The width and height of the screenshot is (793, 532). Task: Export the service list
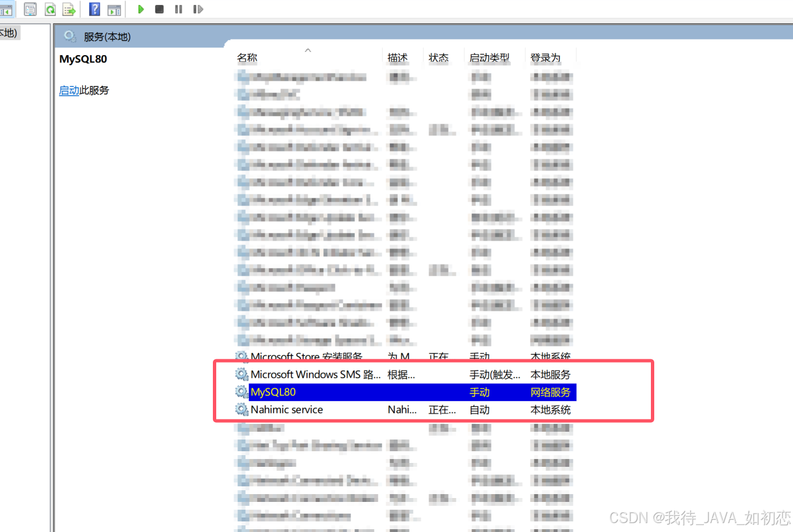[x=69, y=9]
